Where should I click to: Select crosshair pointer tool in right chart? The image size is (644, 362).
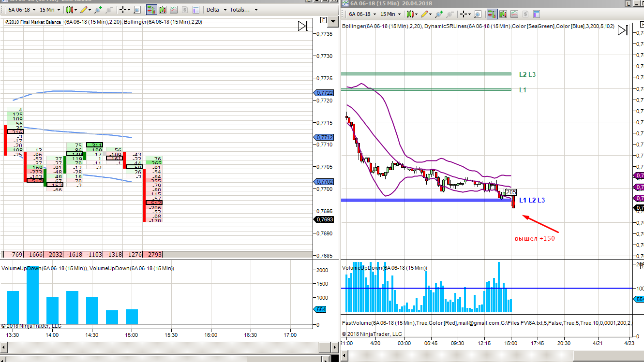(x=463, y=14)
